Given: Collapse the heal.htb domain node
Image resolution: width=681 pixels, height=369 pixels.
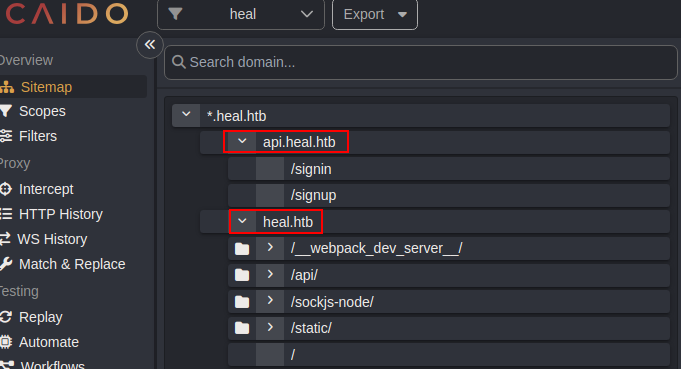Looking at the screenshot, I should 242,221.
